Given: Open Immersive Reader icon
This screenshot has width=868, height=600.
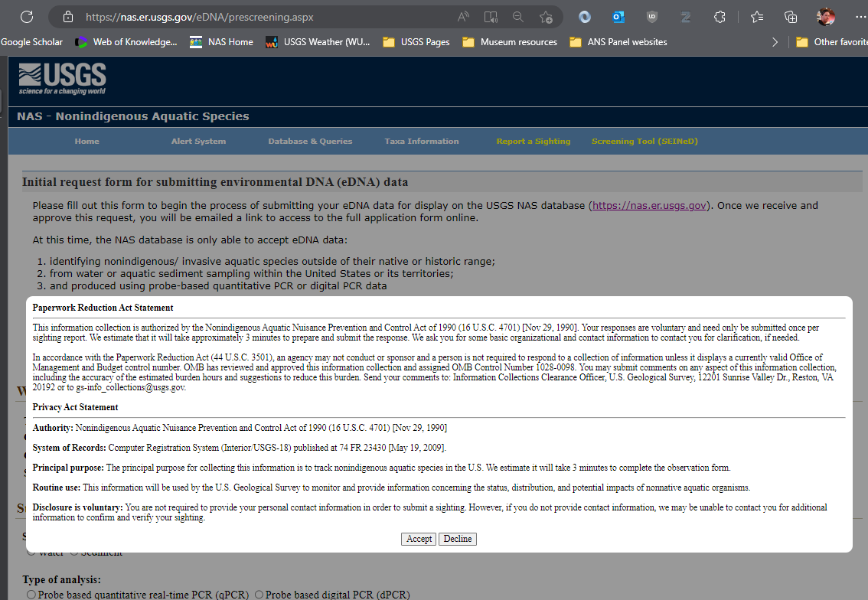Looking at the screenshot, I should point(491,17).
